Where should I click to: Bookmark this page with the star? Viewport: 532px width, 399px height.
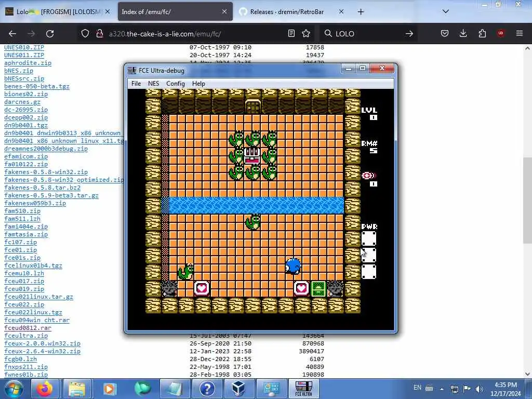tap(306, 34)
